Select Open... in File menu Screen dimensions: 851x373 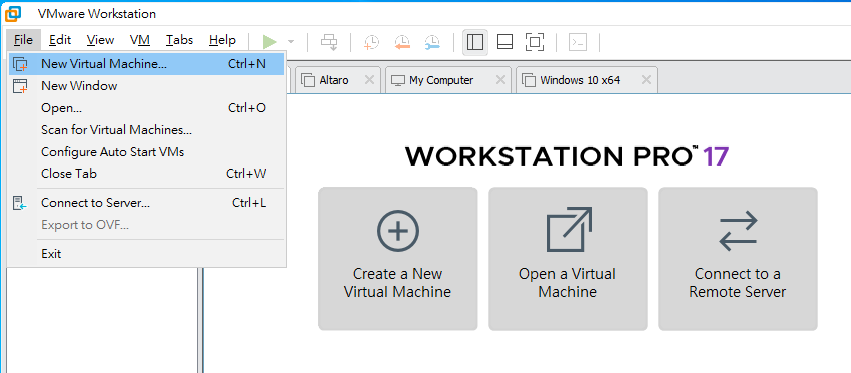[x=147, y=108]
